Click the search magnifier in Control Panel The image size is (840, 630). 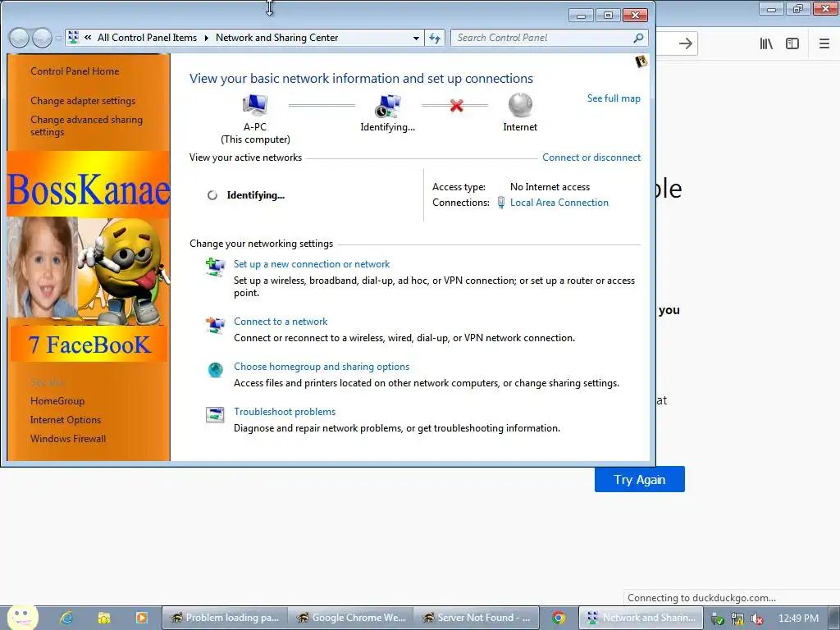(638, 38)
